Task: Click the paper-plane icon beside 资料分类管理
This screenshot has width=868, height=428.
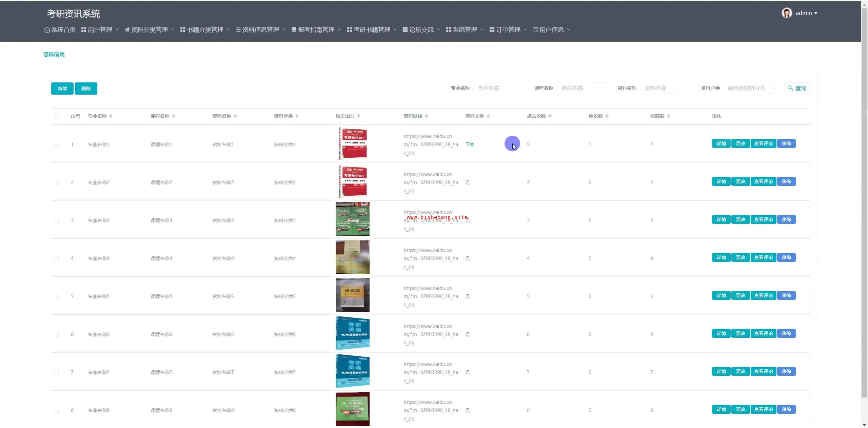Action: click(127, 30)
